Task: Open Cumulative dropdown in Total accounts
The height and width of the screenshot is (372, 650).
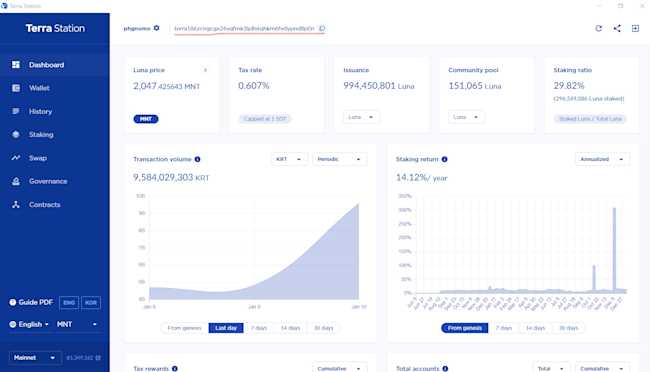Action: [x=602, y=368]
